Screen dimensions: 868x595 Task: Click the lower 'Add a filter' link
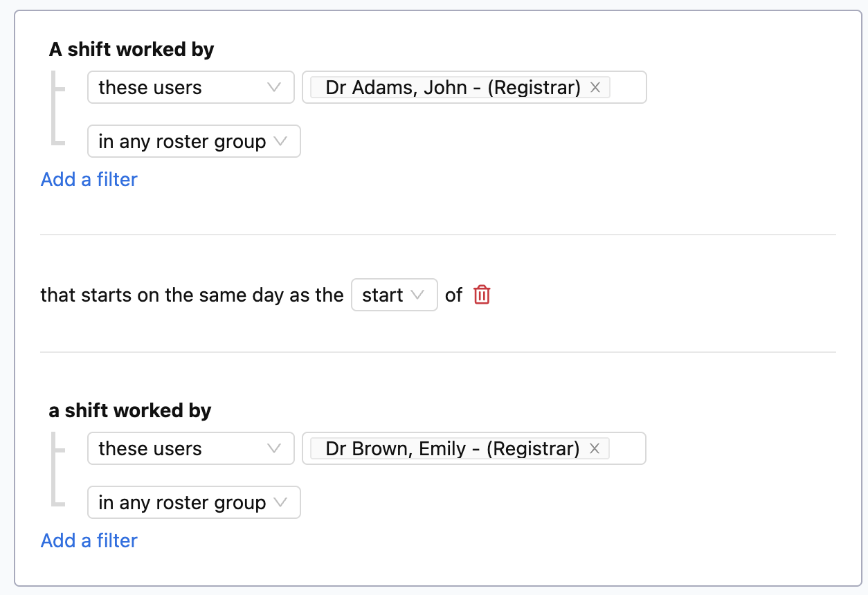click(89, 540)
